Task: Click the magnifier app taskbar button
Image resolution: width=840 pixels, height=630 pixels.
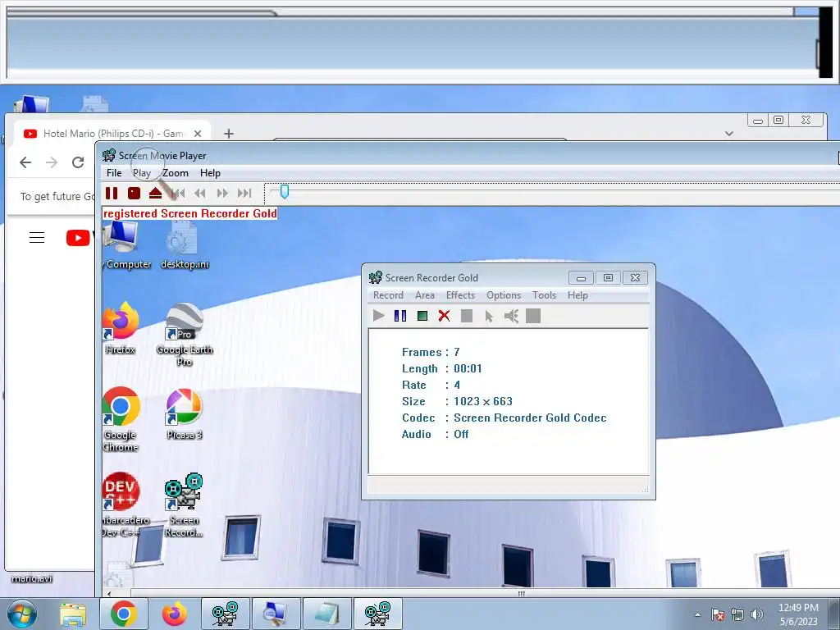Action: (276, 614)
